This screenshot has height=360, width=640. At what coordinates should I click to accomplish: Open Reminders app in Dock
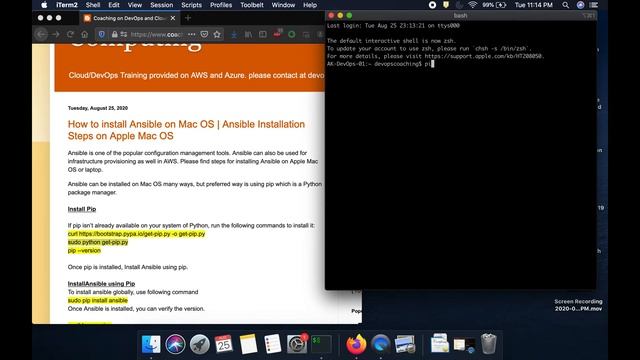(273, 344)
